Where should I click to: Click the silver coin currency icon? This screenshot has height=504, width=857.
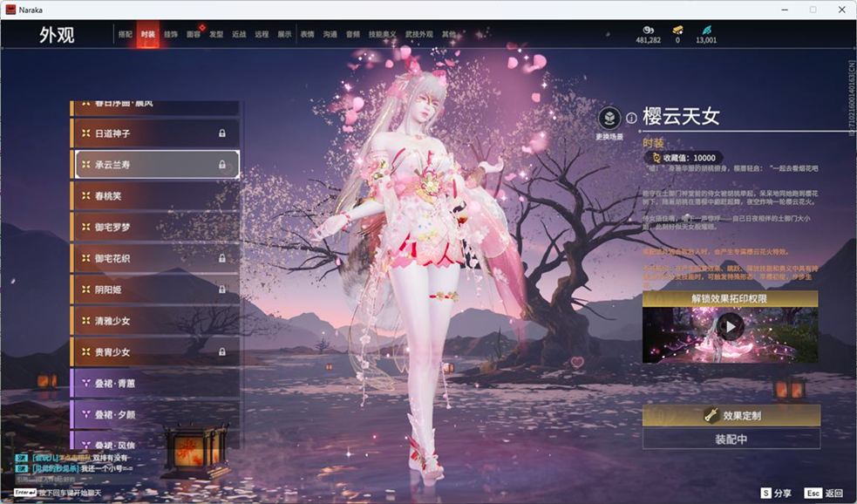(649, 30)
